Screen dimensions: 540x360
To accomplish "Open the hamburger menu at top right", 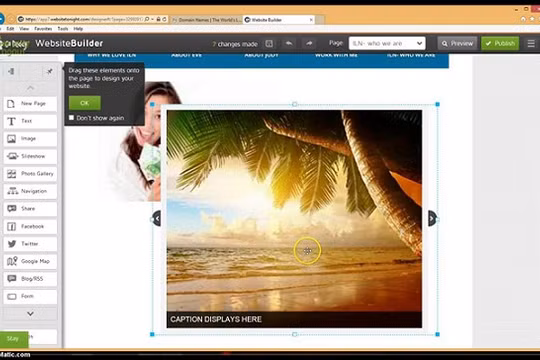I will point(531,43).
